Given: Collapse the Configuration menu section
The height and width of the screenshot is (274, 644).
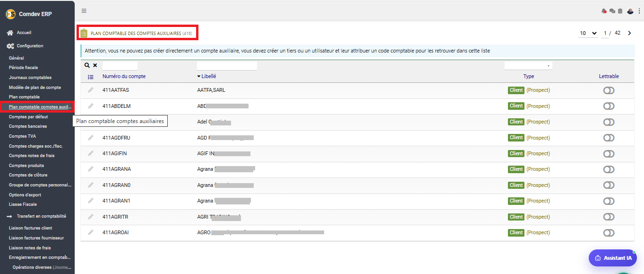Looking at the screenshot, I should tap(30, 46).
